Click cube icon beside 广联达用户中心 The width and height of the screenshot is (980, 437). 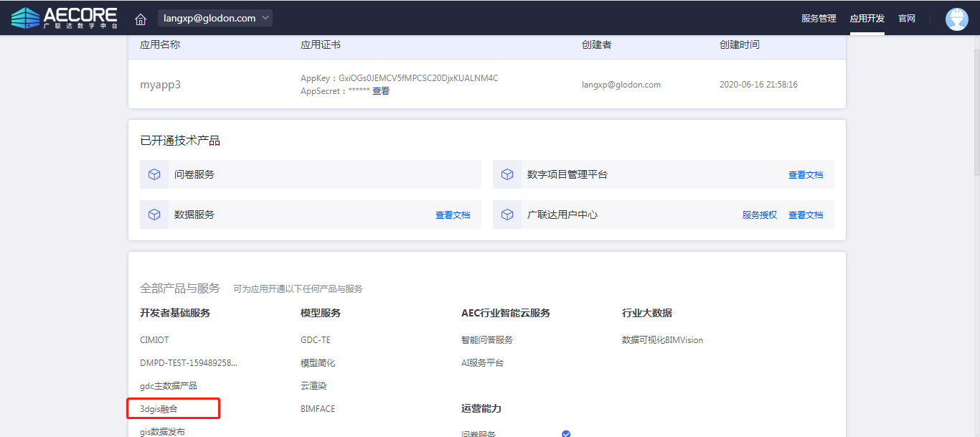pyautogui.click(x=507, y=215)
